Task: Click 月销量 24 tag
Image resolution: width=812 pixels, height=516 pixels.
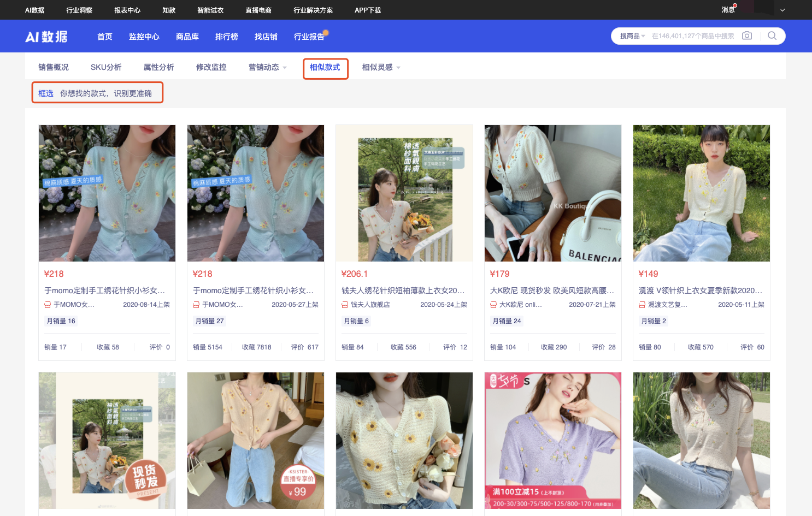Action: point(507,321)
